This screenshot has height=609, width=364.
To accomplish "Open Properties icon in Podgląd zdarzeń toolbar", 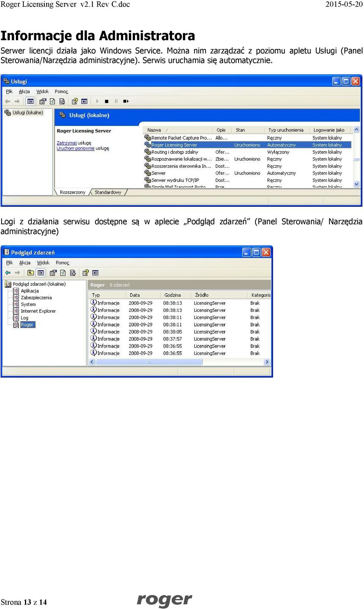I will [x=53, y=273].
